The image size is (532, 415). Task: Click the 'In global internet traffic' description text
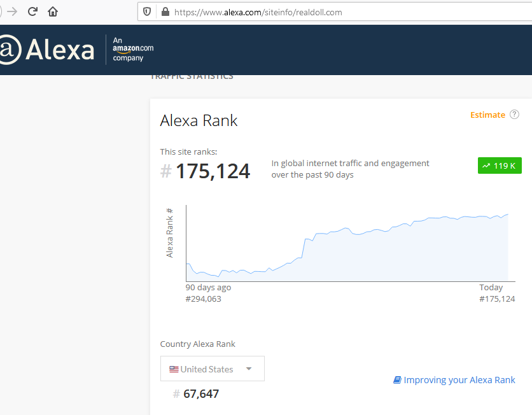click(350, 169)
